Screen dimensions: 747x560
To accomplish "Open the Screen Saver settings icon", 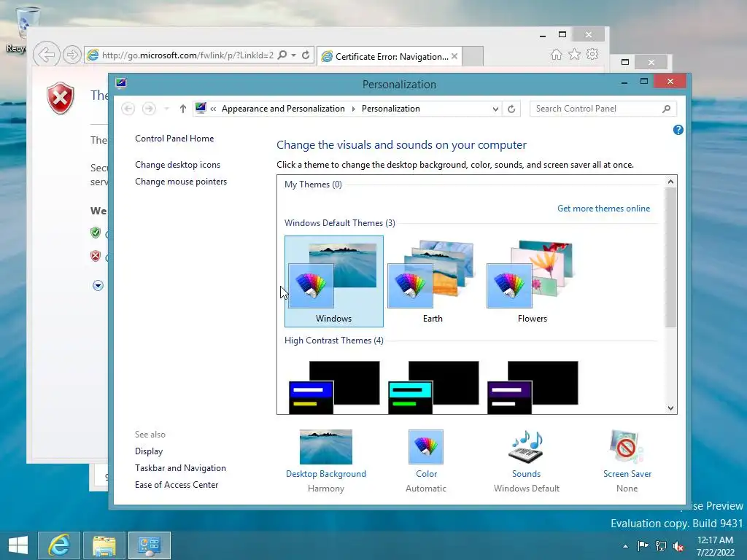I will 627,447.
